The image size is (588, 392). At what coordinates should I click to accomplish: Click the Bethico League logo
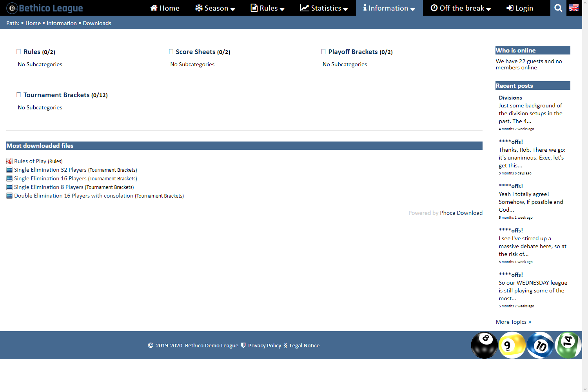tap(45, 8)
